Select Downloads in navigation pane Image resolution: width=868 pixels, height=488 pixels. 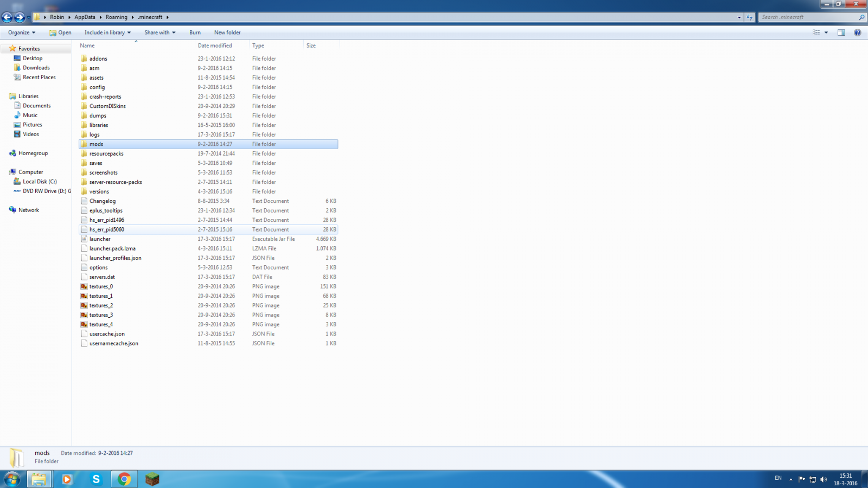36,68
